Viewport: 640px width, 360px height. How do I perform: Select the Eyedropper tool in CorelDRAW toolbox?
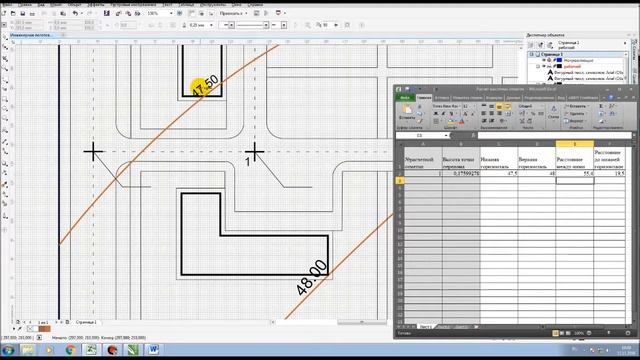click(x=5, y=184)
